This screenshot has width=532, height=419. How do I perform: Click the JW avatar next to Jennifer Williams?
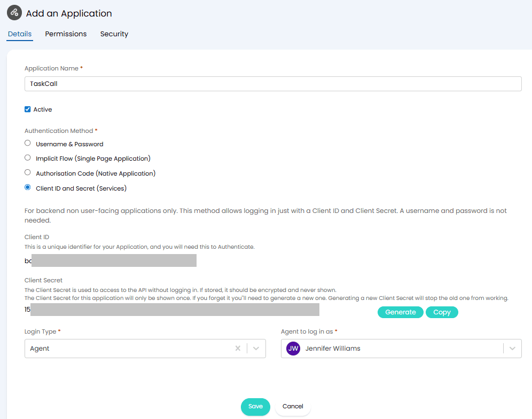pos(293,348)
